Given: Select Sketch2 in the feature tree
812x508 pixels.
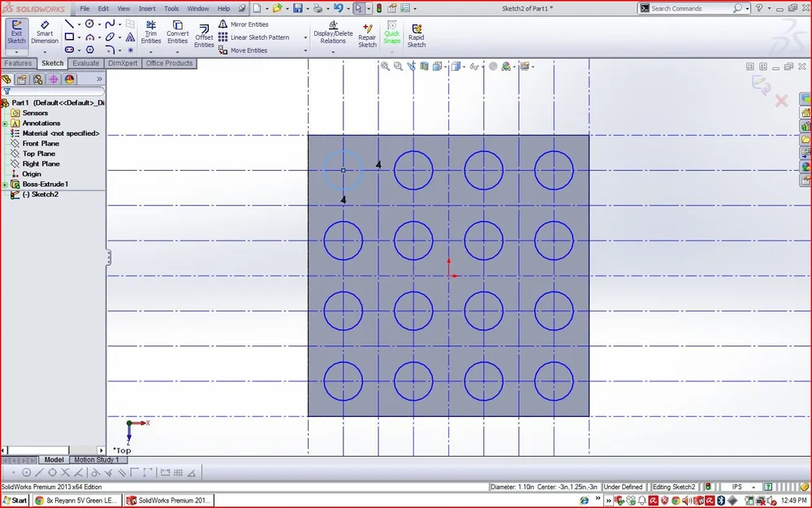Looking at the screenshot, I should 41,194.
